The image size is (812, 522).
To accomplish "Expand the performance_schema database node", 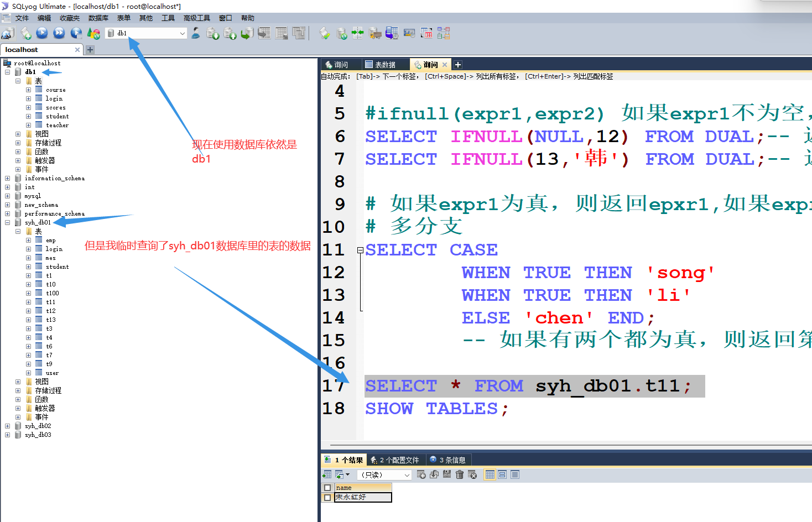I will pyautogui.click(x=7, y=213).
